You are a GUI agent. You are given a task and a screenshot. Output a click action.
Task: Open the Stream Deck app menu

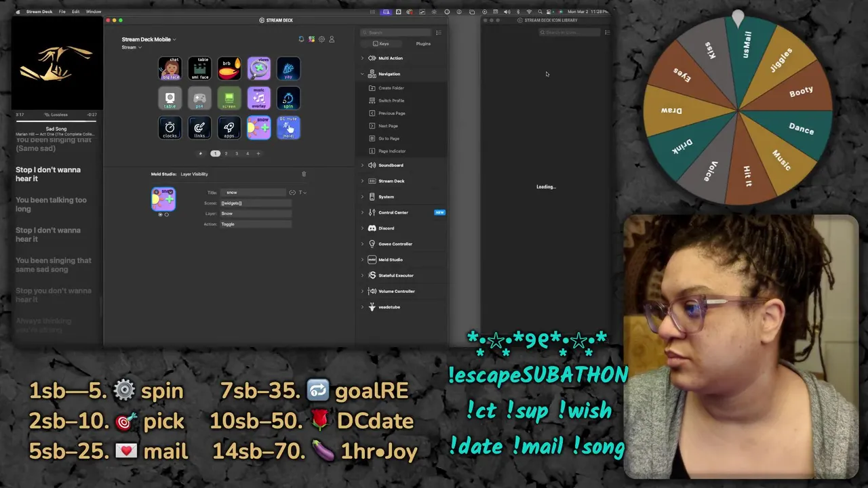[x=39, y=12]
